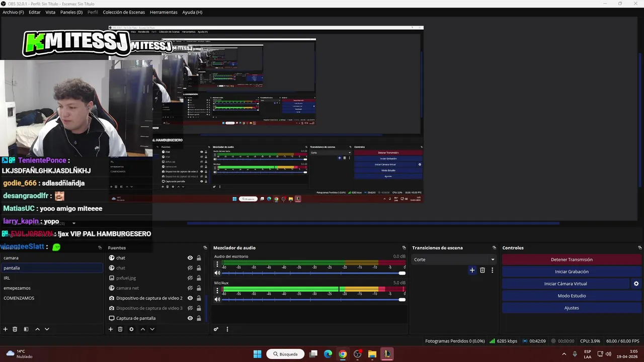
Task: Add a new scene with the plus icon
Action: (6, 329)
